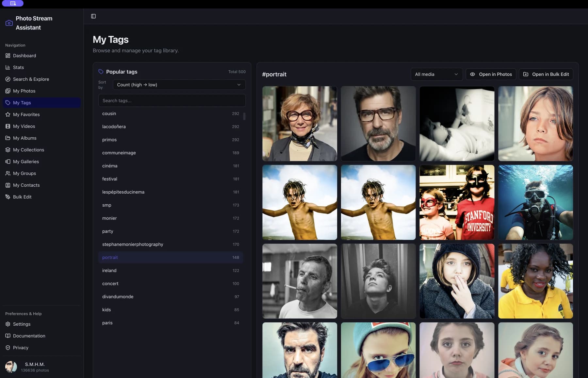588x378 pixels.
Task: Toggle the sidebar panel collapse control
Action: [x=94, y=16]
